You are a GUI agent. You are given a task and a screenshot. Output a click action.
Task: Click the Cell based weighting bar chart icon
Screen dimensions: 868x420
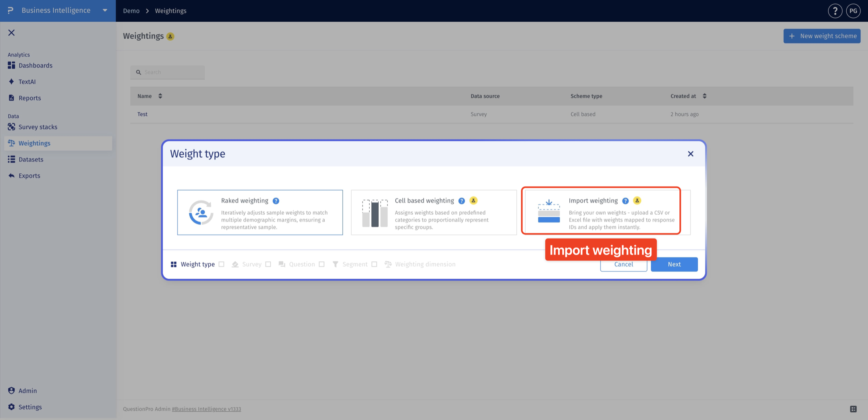375,213
